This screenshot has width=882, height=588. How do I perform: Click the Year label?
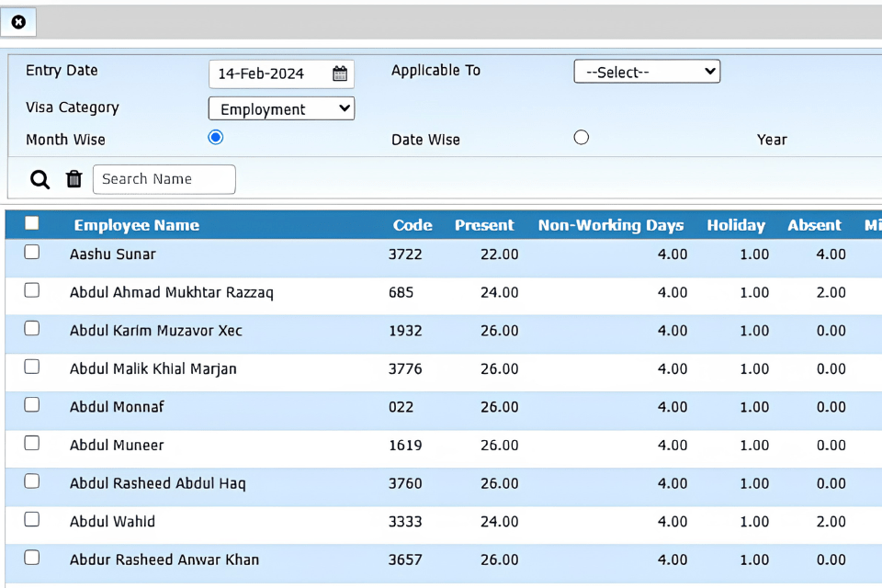pyautogui.click(x=772, y=140)
